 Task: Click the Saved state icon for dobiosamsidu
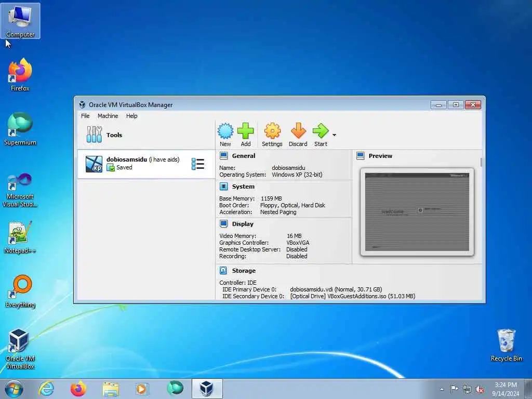tap(111, 167)
